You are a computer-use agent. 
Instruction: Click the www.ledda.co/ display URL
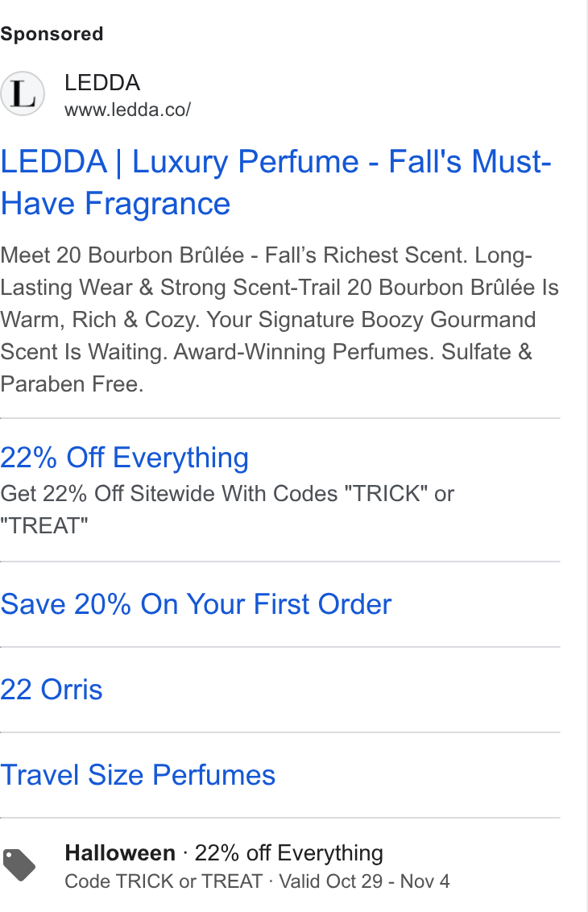pyautogui.click(x=127, y=110)
